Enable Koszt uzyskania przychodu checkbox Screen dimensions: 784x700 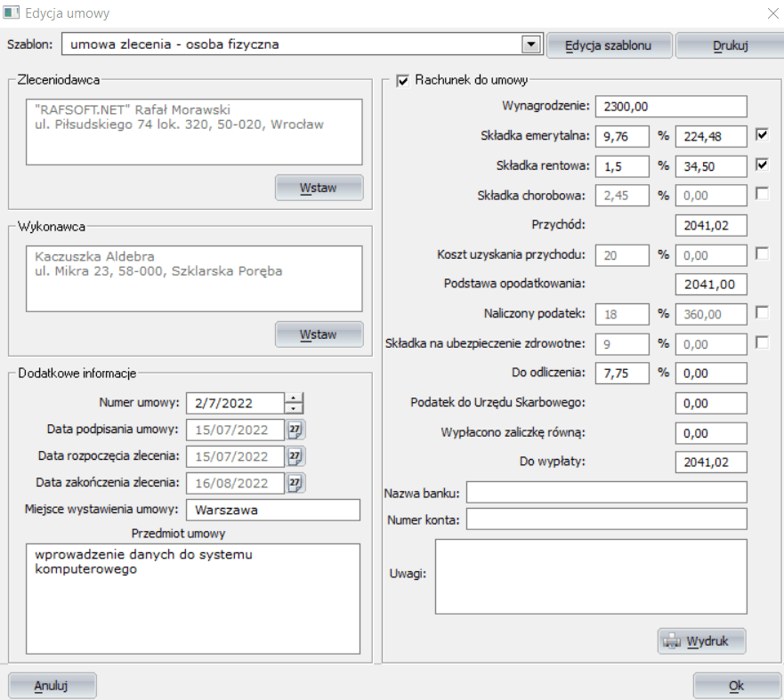coord(762,254)
